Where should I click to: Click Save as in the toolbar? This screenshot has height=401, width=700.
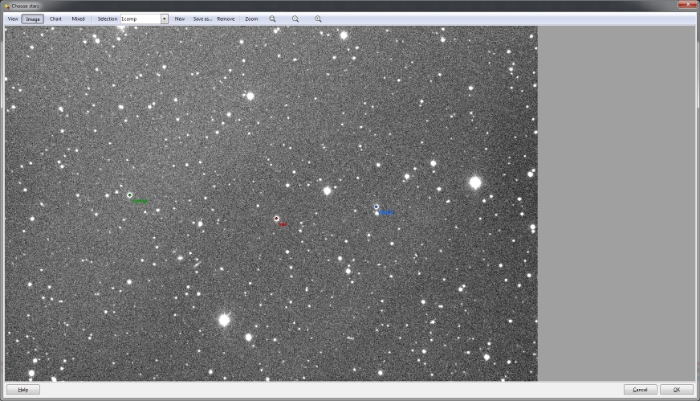click(x=202, y=19)
